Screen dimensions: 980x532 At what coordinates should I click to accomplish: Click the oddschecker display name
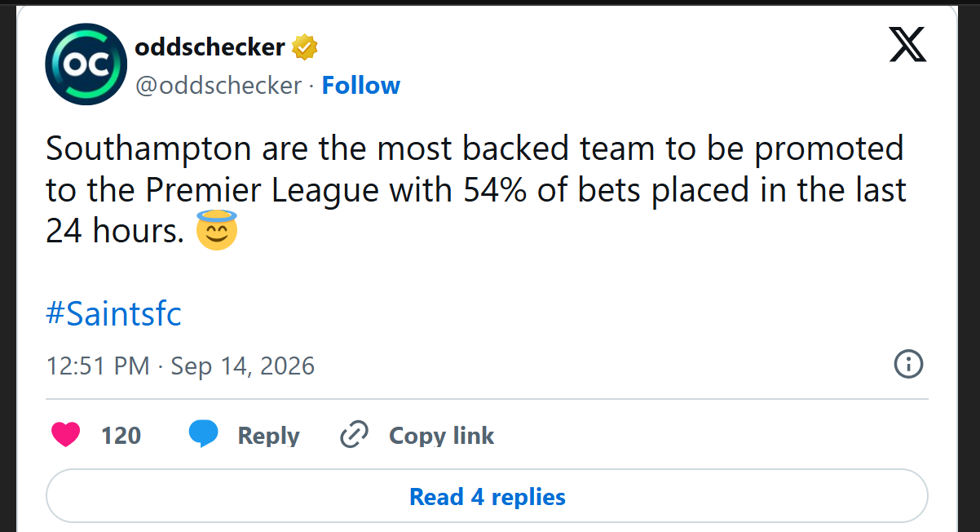210,47
